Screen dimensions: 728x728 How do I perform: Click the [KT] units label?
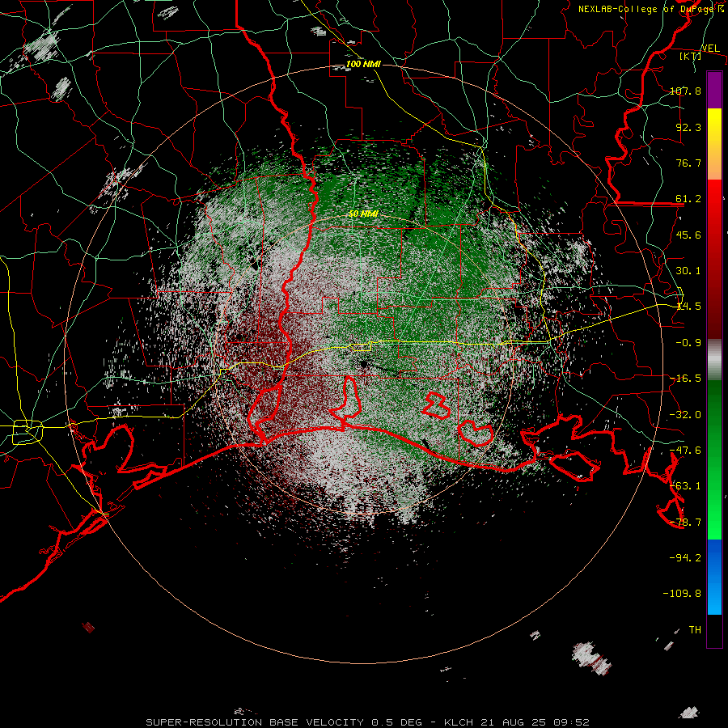coord(691,56)
